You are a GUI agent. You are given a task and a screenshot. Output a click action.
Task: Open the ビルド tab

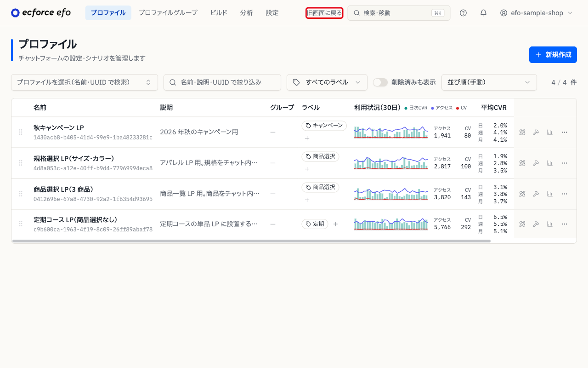(x=219, y=13)
